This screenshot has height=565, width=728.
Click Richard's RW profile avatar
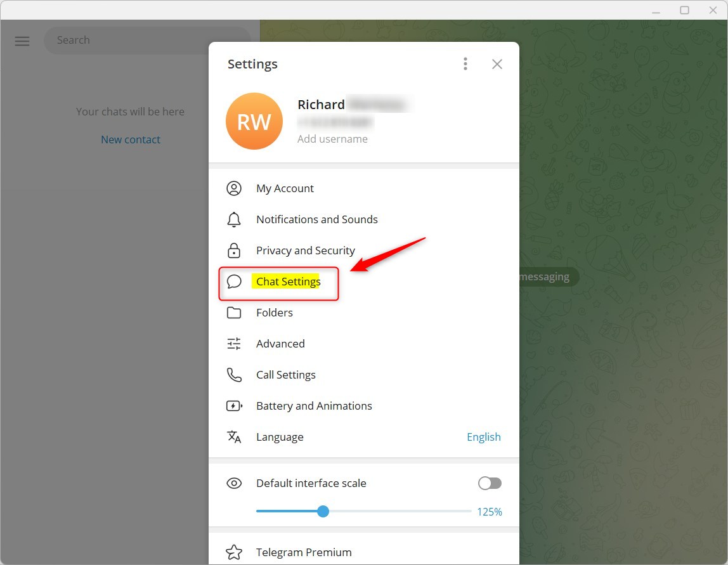point(254,120)
